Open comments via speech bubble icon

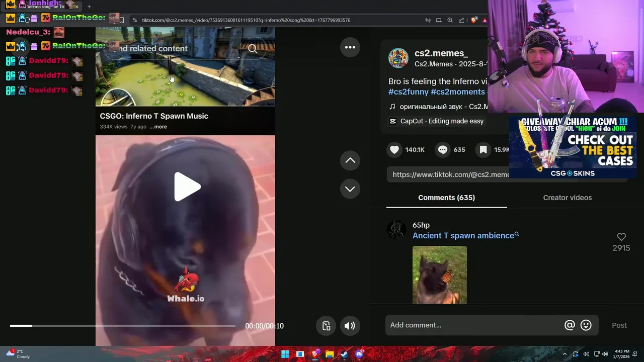(443, 150)
